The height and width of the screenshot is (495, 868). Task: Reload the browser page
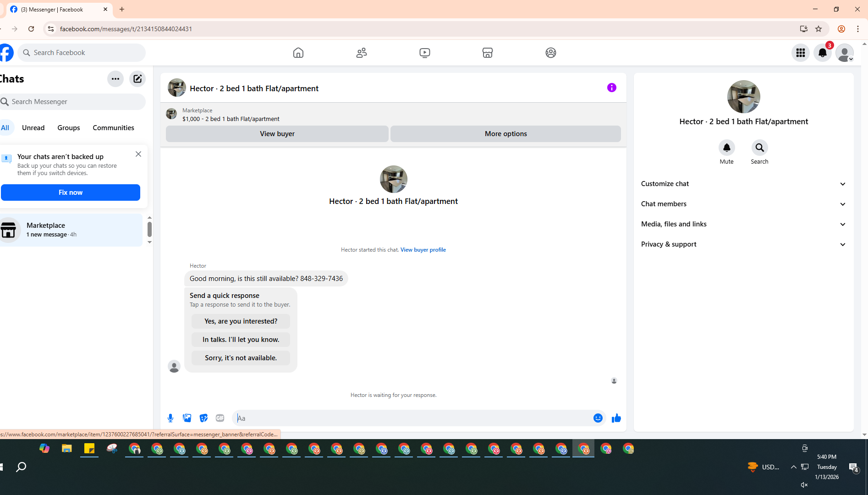tap(31, 29)
